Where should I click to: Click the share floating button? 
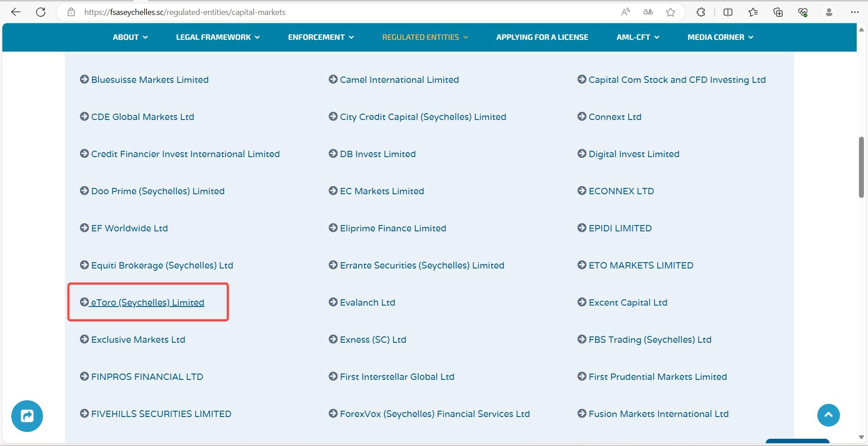(x=27, y=416)
